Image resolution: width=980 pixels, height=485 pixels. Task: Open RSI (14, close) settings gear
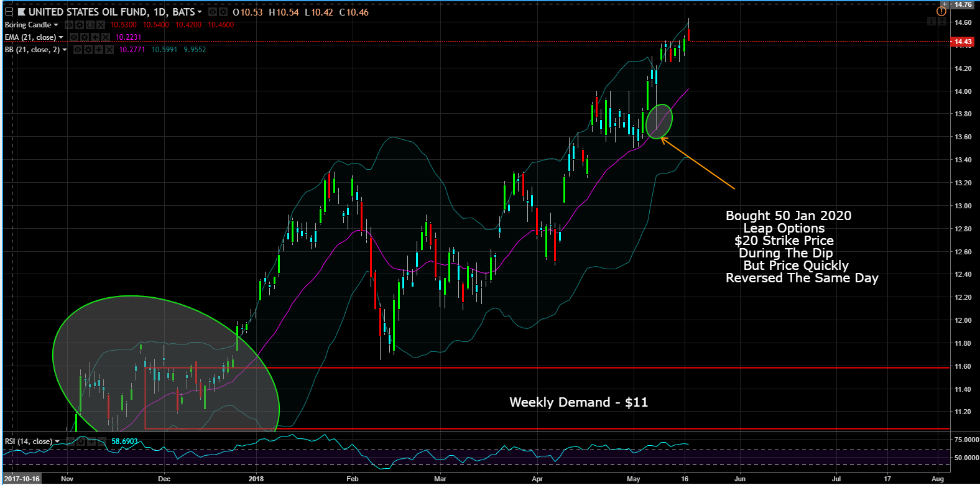click(x=81, y=441)
